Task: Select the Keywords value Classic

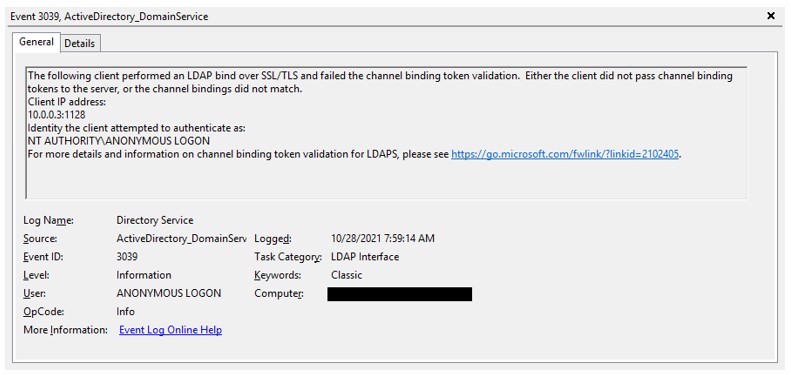Action: (x=347, y=275)
